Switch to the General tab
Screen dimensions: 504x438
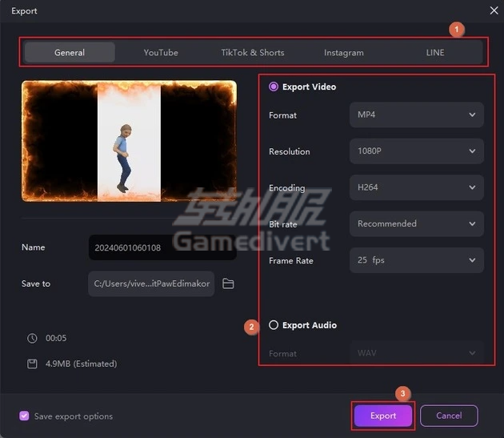tap(70, 53)
